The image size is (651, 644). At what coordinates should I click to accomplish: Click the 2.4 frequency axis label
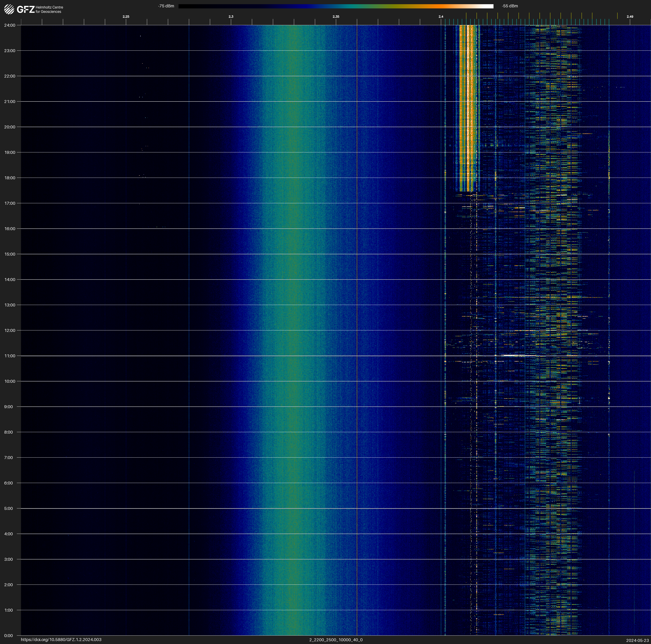pos(441,17)
